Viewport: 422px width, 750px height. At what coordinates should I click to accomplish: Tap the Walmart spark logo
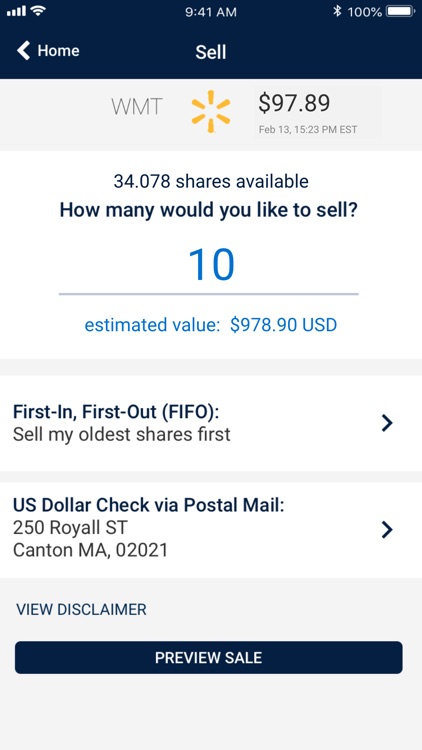(211, 111)
